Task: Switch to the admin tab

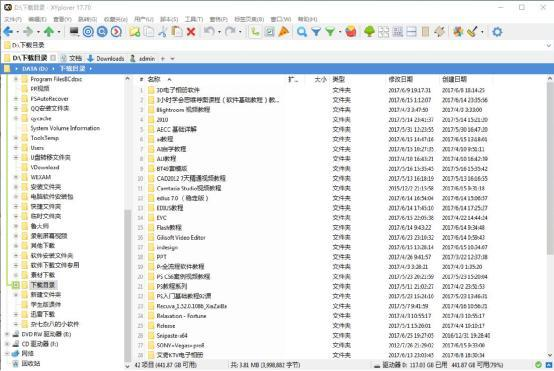Action: click(142, 59)
